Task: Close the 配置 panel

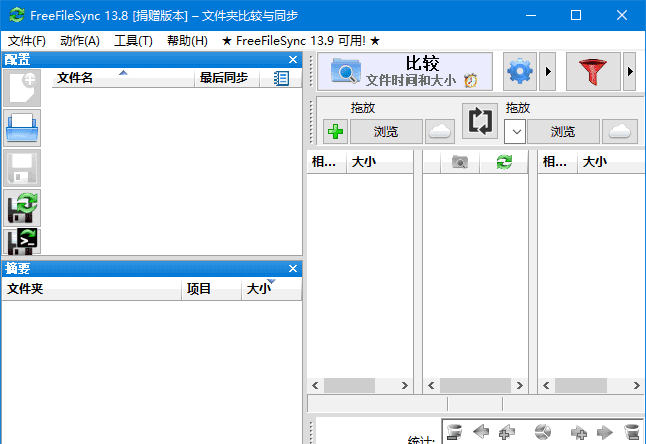Action: [x=293, y=60]
